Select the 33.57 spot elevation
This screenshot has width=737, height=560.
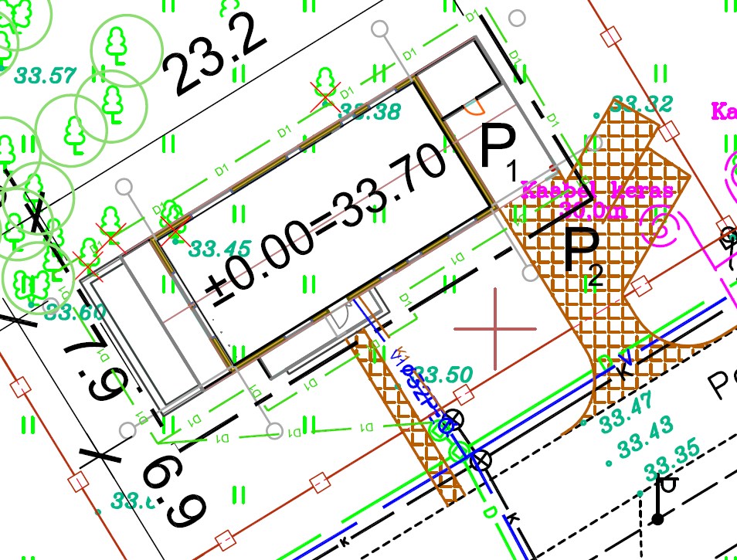46,76
